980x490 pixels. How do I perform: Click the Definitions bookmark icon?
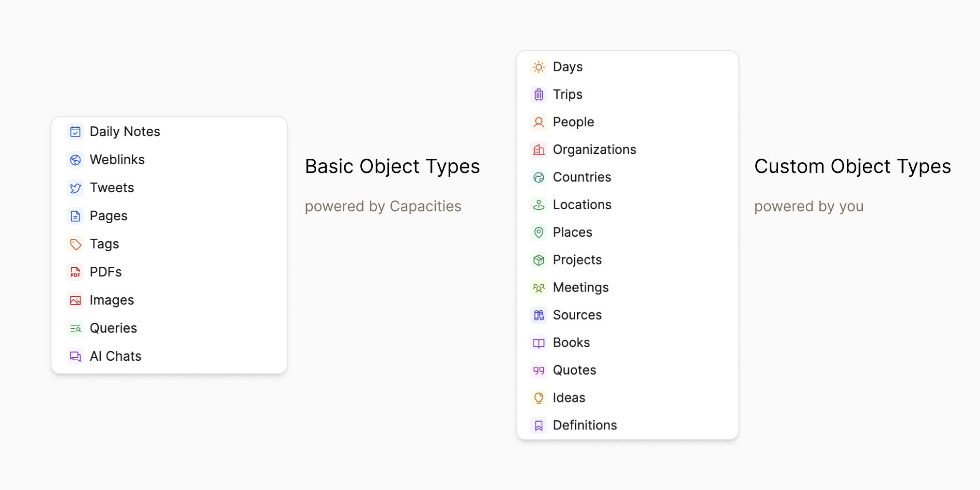click(538, 425)
